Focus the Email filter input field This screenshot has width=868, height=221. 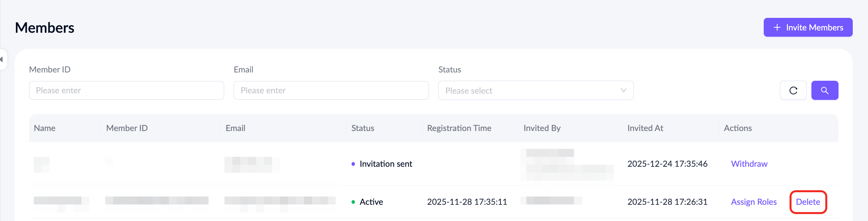331,90
